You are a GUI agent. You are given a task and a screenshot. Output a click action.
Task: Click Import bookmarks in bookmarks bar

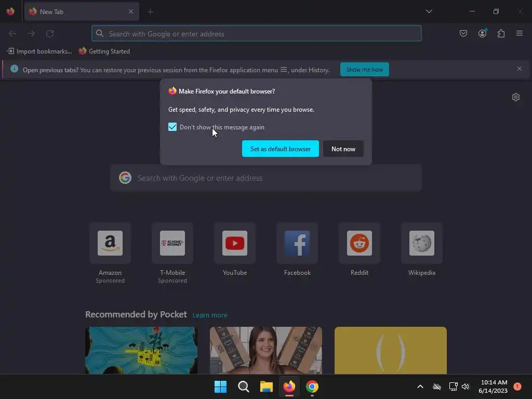click(x=39, y=51)
